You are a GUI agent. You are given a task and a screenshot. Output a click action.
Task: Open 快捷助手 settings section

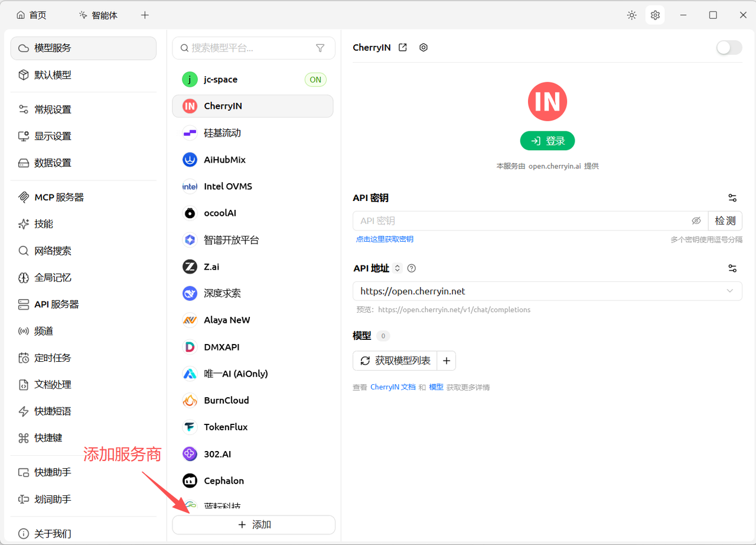pos(83,472)
